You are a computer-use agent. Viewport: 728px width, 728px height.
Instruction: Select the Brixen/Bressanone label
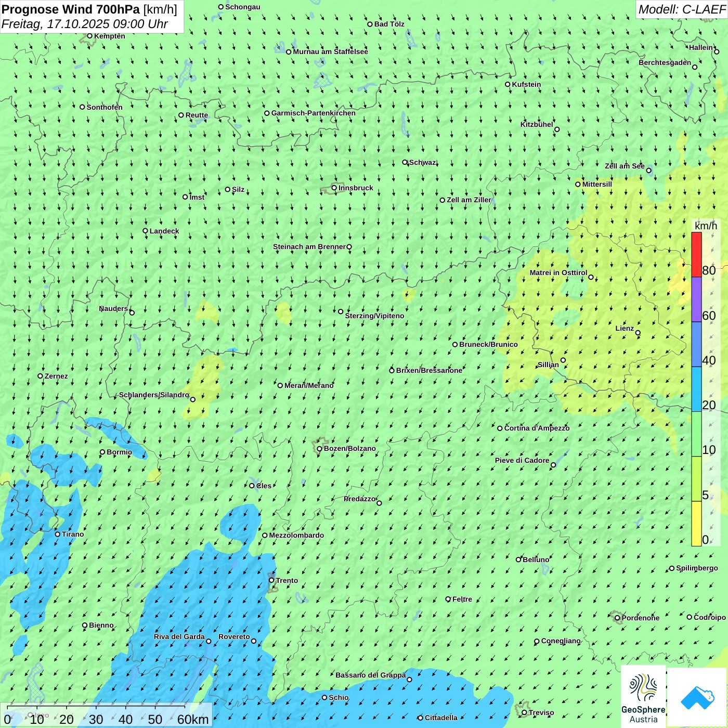[429, 370]
